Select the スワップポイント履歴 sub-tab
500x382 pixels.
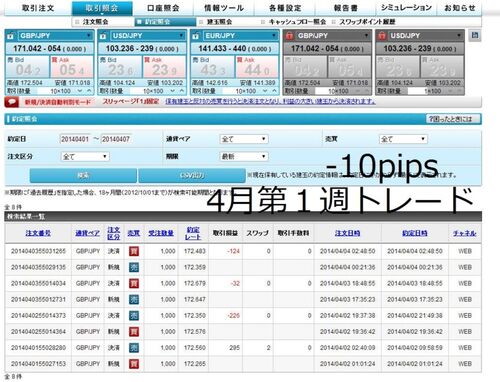367,22
